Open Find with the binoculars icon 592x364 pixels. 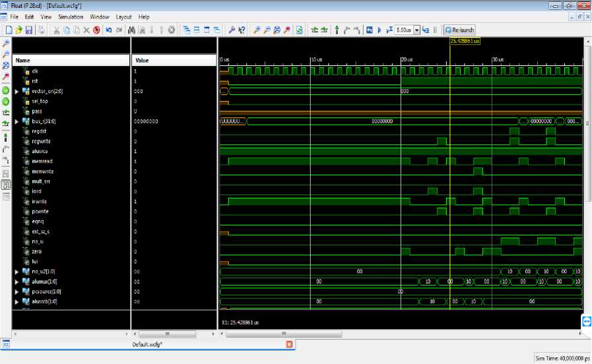click(x=132, y=30)
